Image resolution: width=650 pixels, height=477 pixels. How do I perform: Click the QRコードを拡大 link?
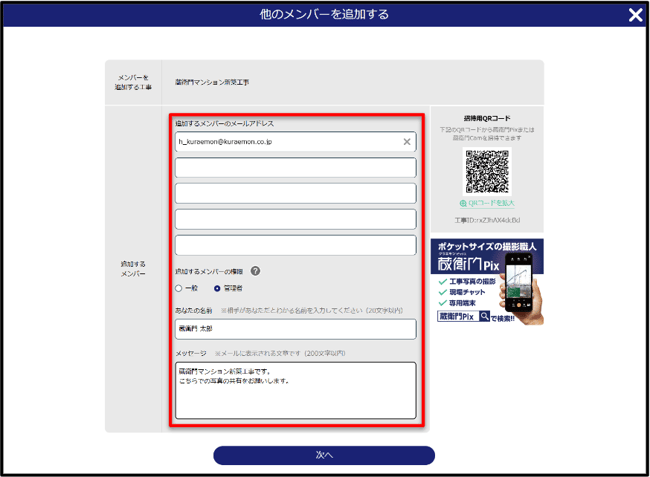491,203
